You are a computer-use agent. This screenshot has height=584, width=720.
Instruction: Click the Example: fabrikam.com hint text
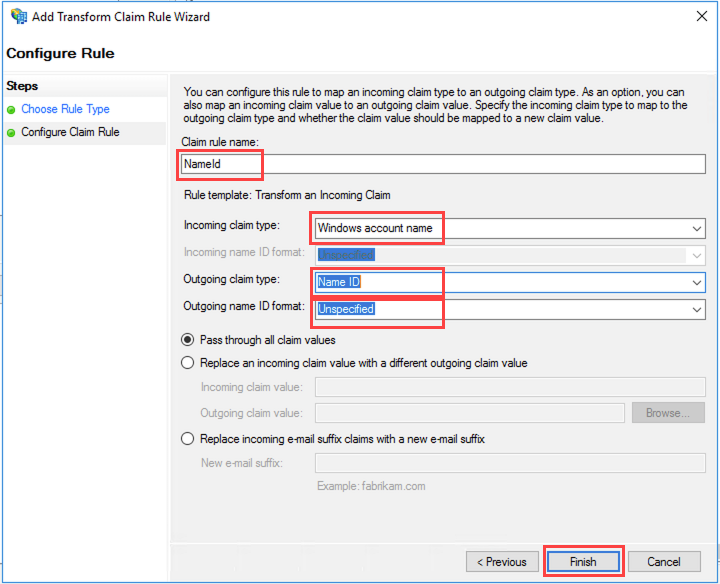pos(371,486)
